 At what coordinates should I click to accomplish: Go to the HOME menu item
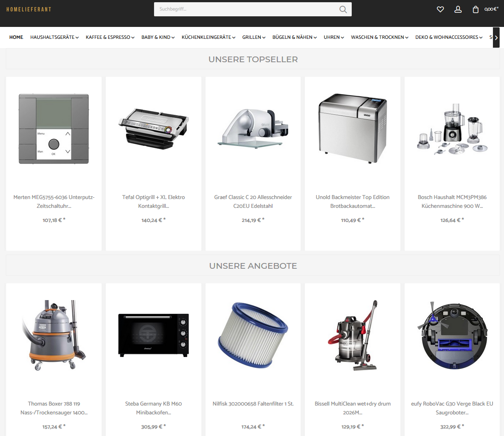pyautogui.click(x=16, y=37)
